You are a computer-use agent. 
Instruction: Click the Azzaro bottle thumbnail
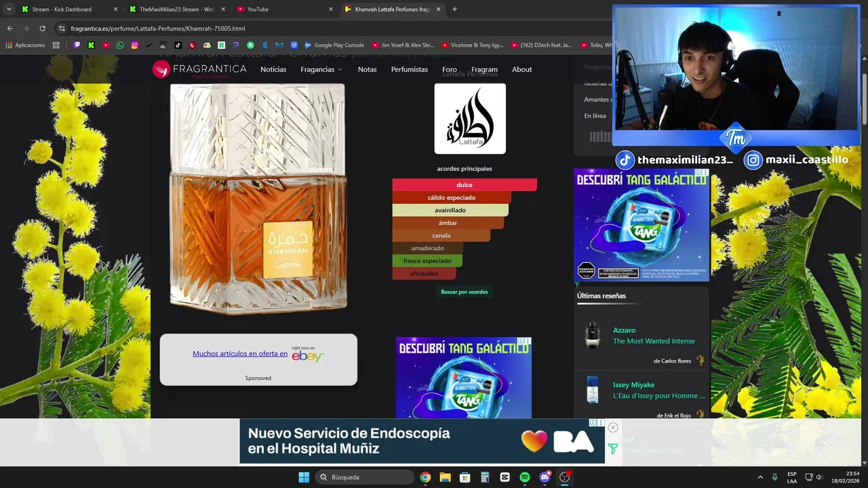pos(593,335)
